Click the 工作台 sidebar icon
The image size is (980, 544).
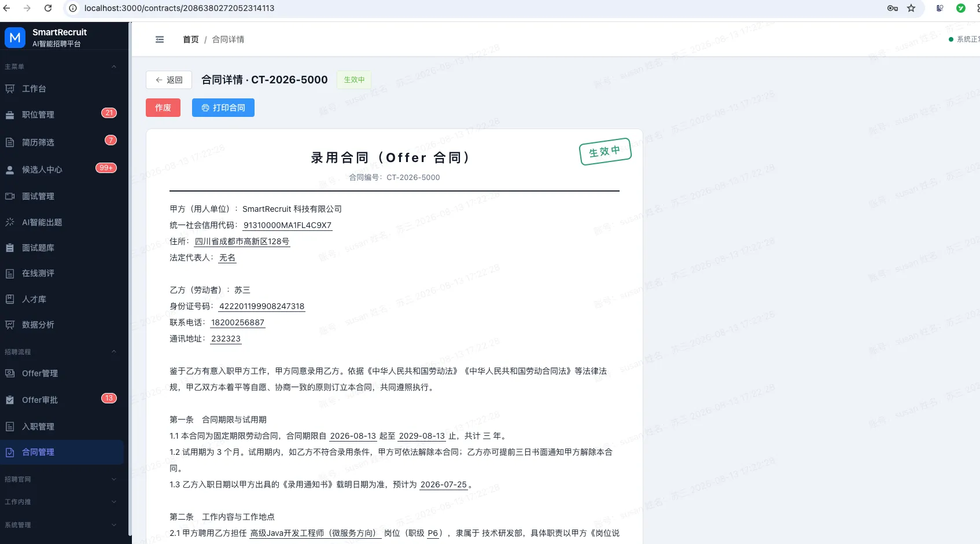point(10,89)
